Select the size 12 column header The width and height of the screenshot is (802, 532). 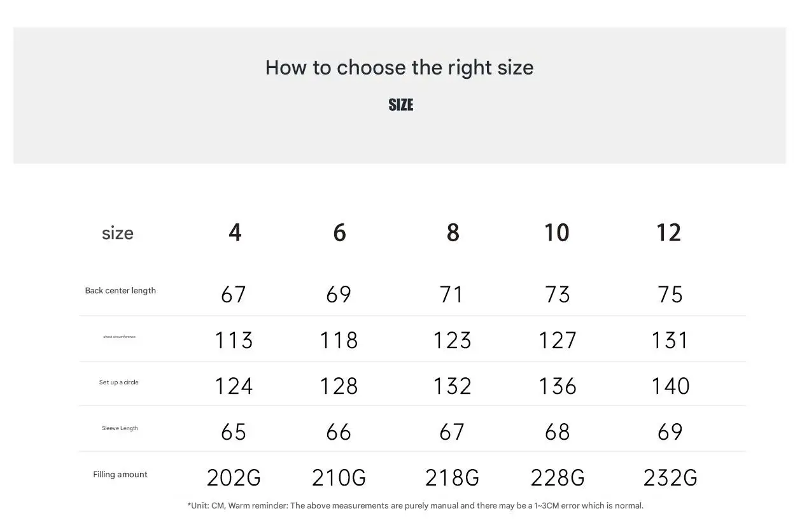coord(669,233)
